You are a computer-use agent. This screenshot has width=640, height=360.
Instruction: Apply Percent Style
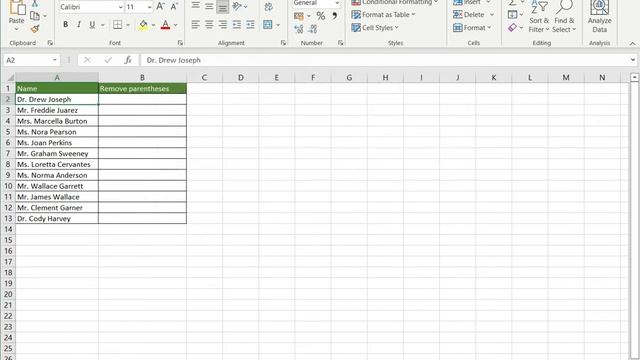[321, 16]
